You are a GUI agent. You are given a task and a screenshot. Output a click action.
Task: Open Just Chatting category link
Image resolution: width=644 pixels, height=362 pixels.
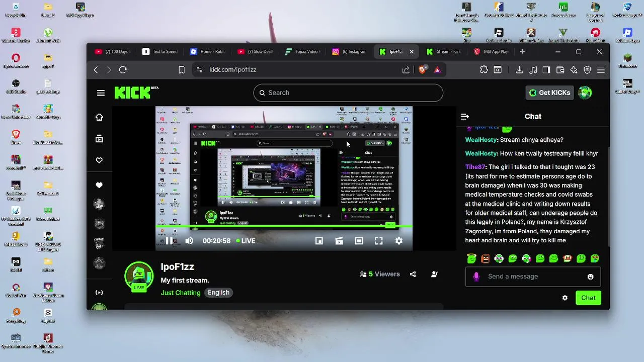coord(181,293)
